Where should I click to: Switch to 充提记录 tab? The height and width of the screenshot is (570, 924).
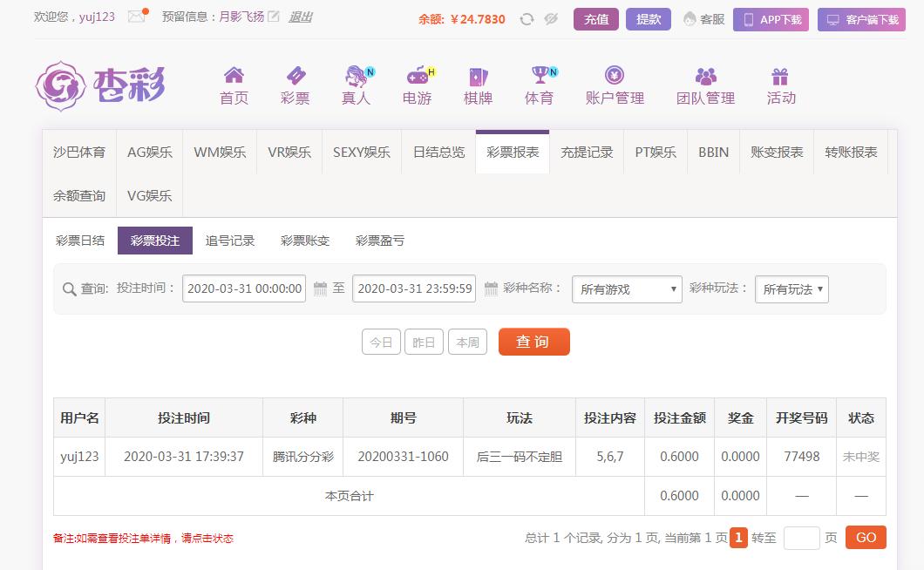pyautogui.click(x=587, y=152)
